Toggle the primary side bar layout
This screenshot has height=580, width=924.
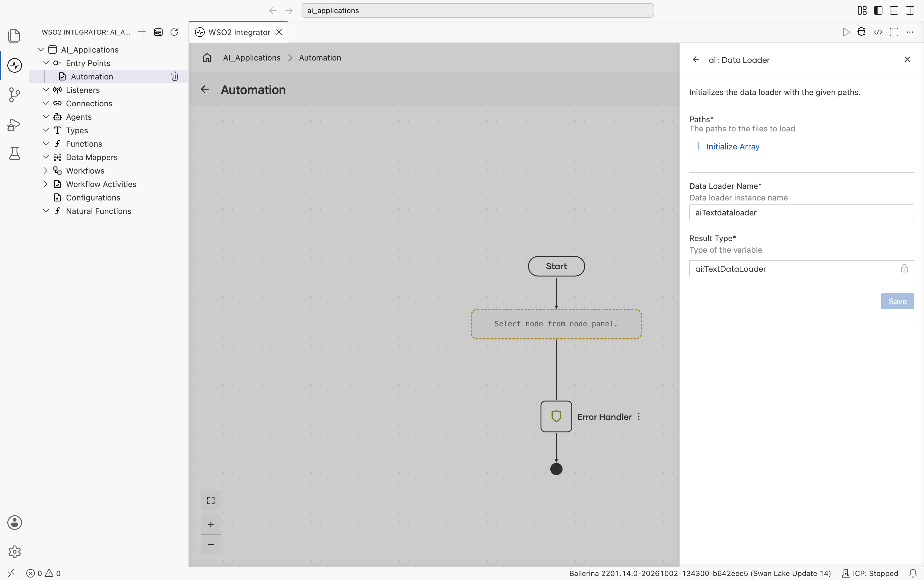pyautogui.click(x=878, y=10)
